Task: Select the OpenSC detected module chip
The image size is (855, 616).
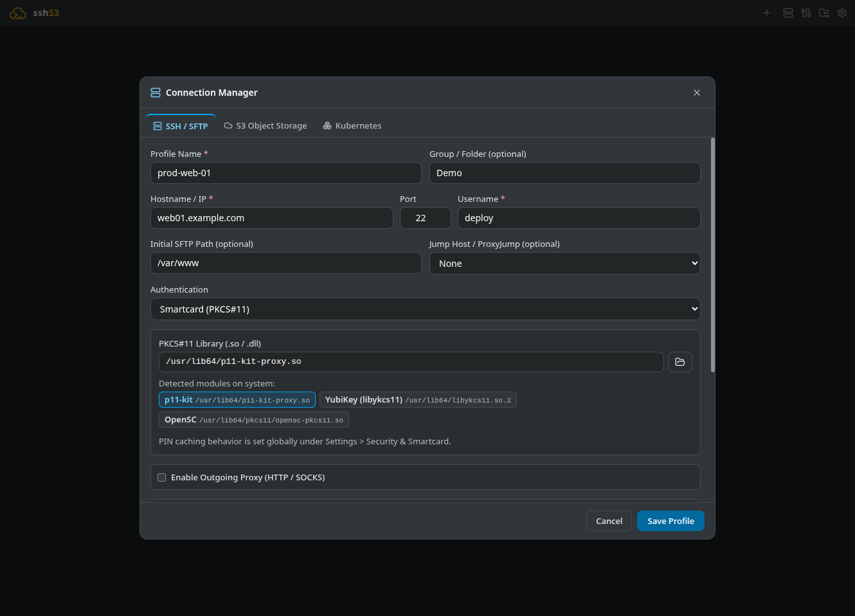Action: [x=254, y=420]
